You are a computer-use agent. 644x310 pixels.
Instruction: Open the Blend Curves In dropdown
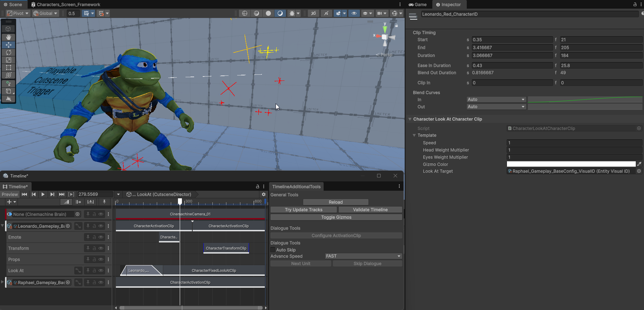[496, 100]
